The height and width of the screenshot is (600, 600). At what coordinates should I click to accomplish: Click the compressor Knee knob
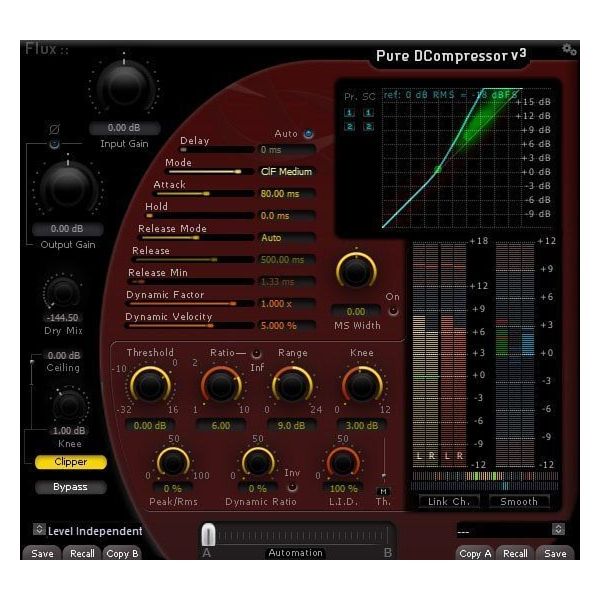pos(362,386)
